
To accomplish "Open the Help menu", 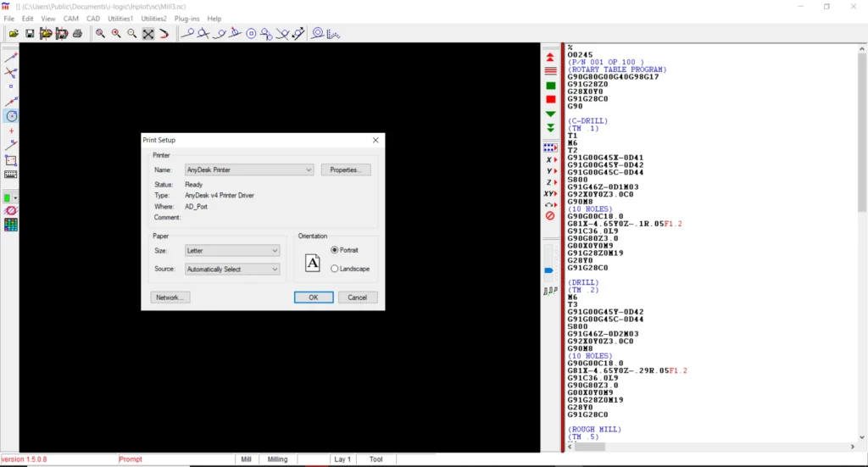I will (x=214, y=19).
